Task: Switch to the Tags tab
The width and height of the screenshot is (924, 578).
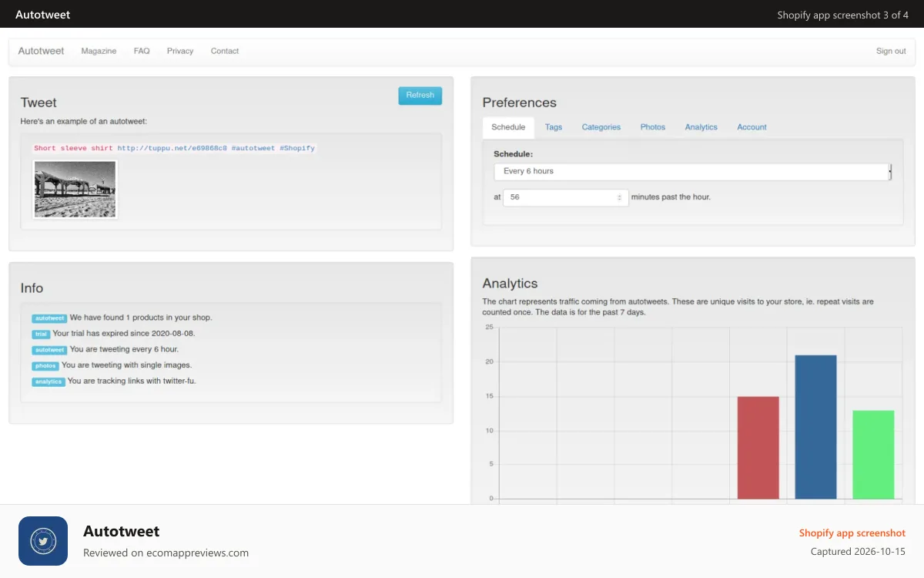Action: (x=554, y=127)
